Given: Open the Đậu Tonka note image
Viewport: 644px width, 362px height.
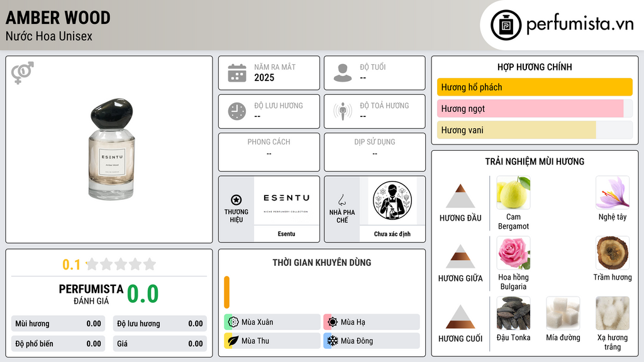Looking at the screenshot, I should [513, 313].
